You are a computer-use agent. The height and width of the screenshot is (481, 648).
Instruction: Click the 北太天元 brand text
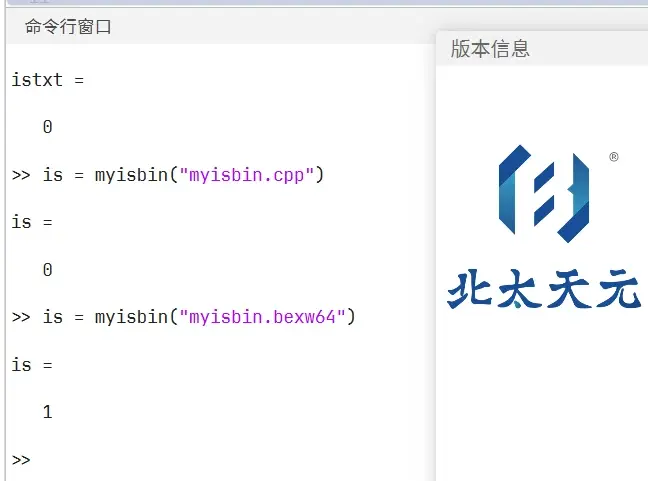(x=544, y=289)
